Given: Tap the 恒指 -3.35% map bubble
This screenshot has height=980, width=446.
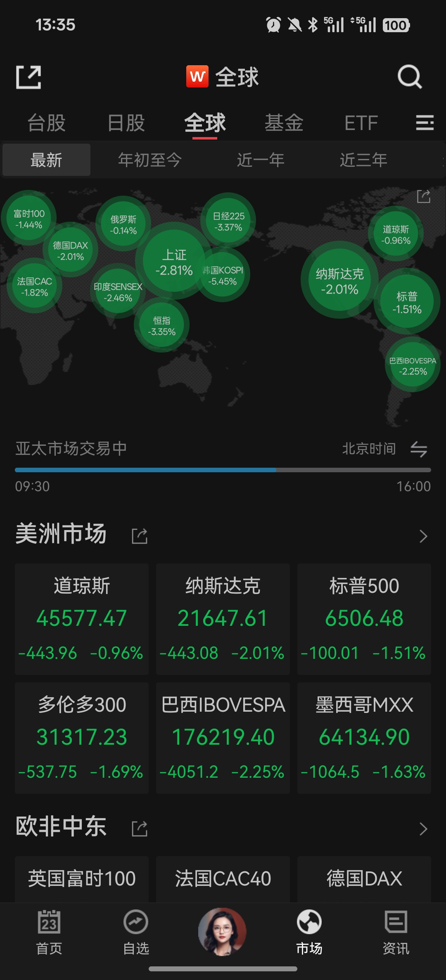Looking at the screenshot, I should coord(161,325).
